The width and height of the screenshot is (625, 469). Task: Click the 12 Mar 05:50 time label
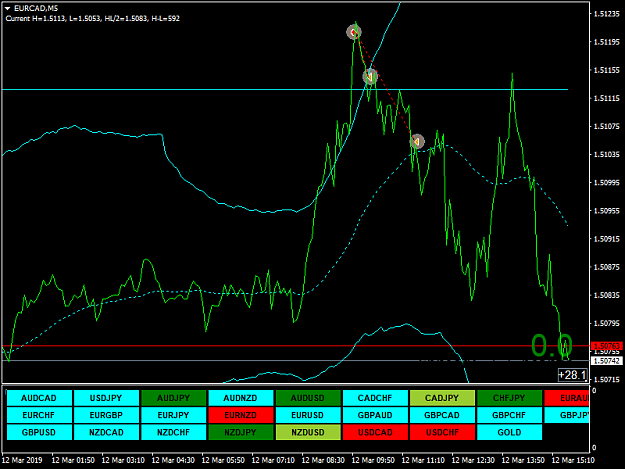[223, 460]
